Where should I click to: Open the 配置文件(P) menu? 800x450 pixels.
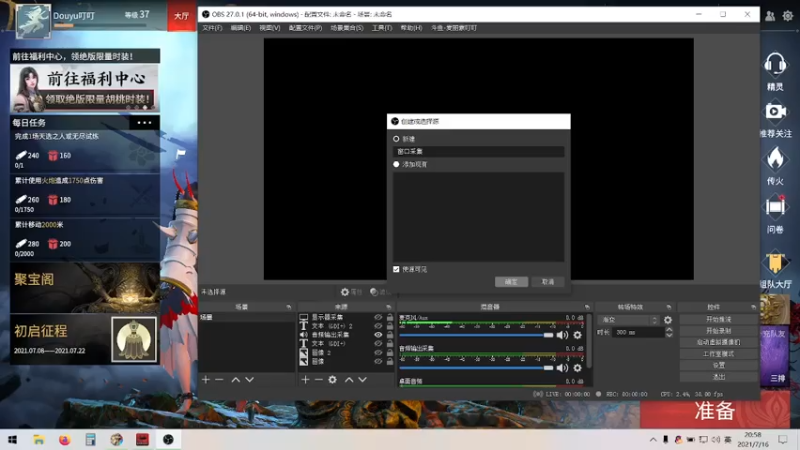point(305,28)
